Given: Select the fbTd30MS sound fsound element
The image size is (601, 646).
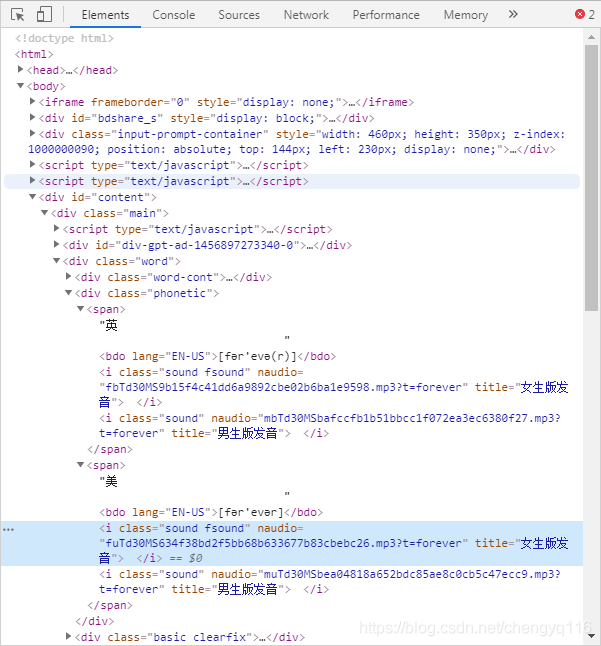Looking at the screenshot, I should click(333, 387).
